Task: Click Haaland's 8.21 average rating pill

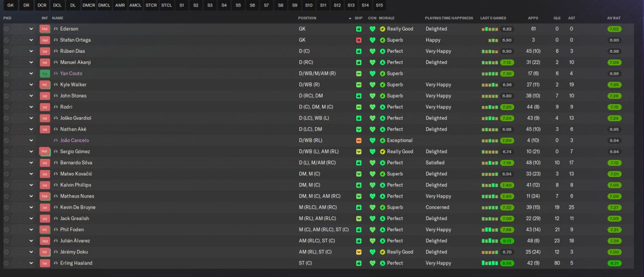Action: pos(614,263)
